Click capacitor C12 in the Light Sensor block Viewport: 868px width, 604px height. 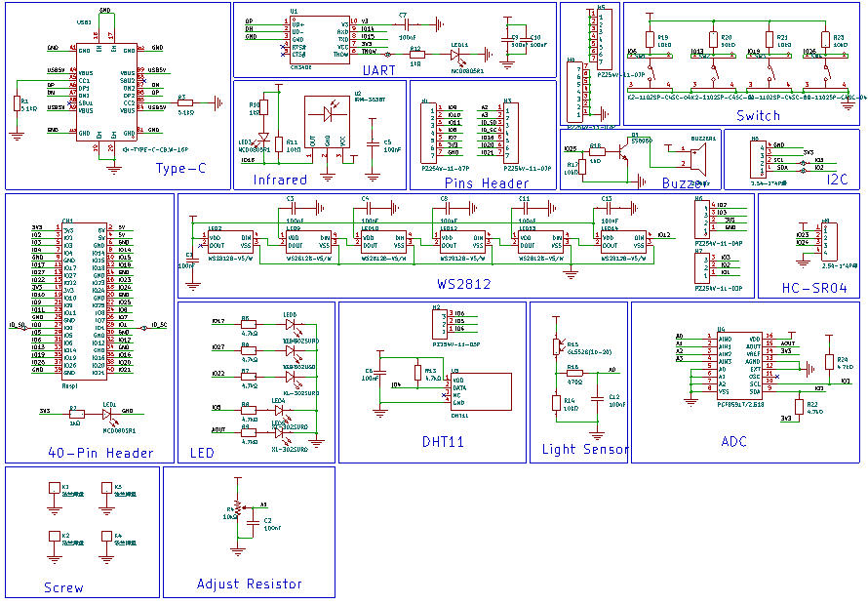(596, 399)
